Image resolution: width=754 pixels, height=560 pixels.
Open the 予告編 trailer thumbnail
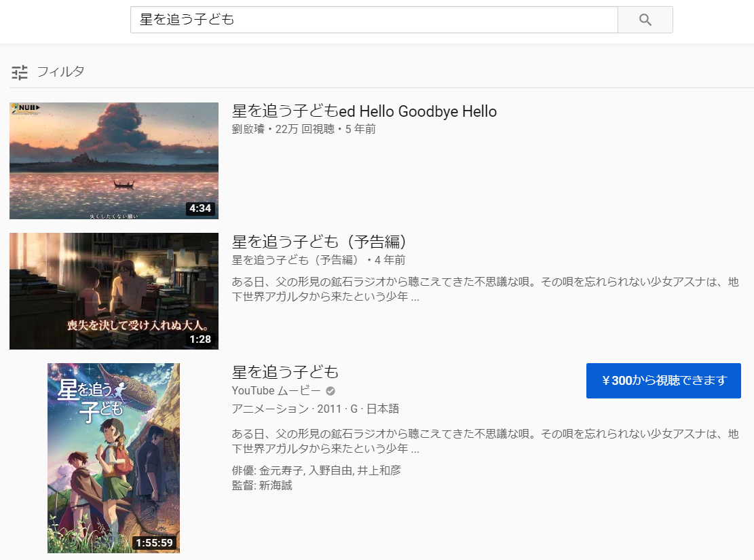[x=114, y=291]
